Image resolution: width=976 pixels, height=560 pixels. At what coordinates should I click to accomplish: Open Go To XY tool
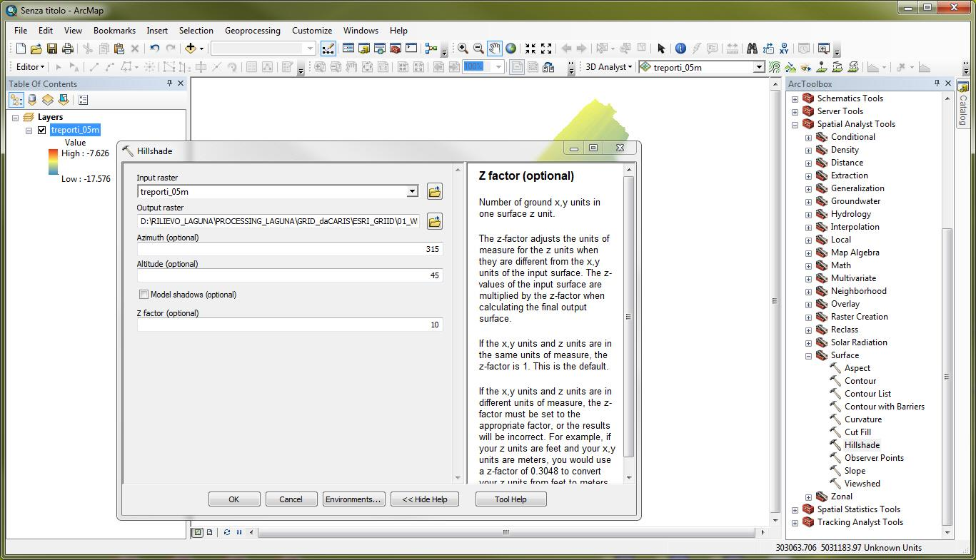(784, 49)
